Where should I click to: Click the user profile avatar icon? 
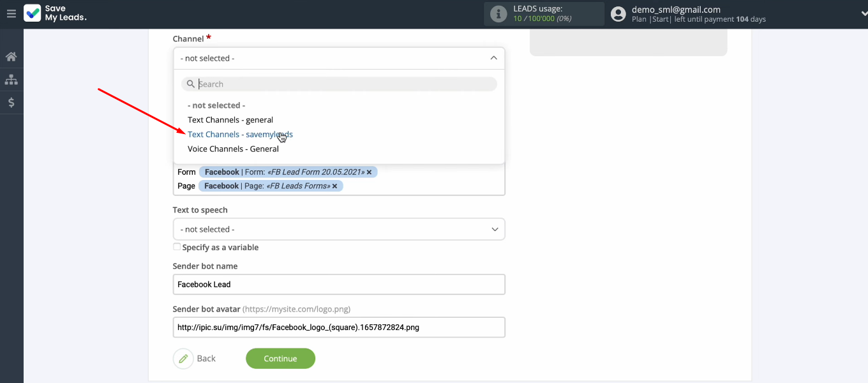pyautogui.click(x=618, y=13)
